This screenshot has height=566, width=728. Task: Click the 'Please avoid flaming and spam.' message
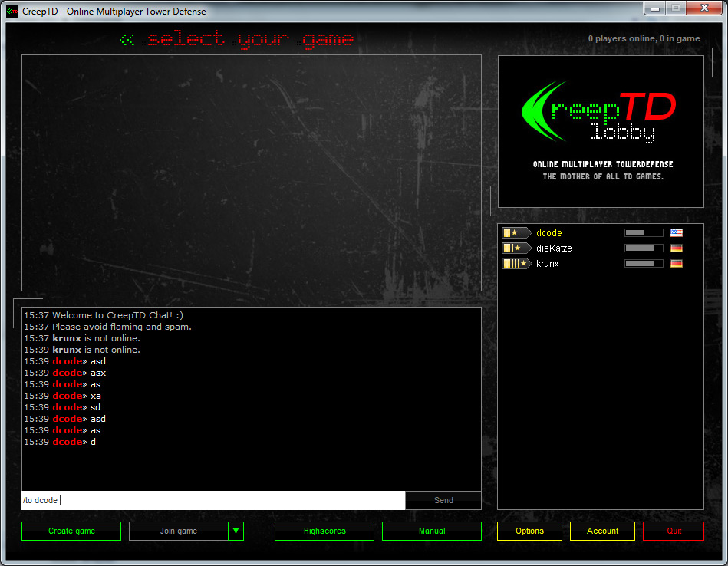pyautogui.click(x=107, y=327)
